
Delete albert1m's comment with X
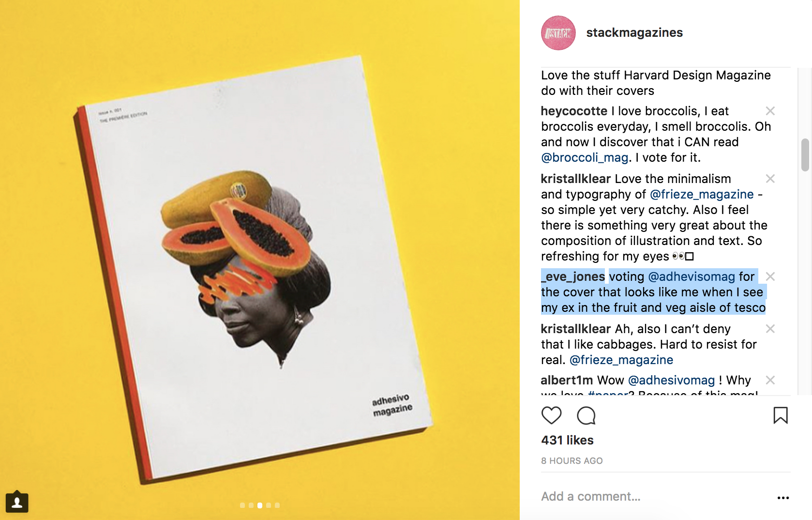point(770,380)
